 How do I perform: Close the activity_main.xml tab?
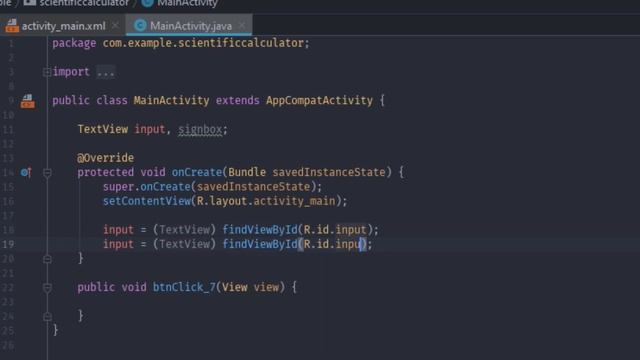[x=116, y=26]
